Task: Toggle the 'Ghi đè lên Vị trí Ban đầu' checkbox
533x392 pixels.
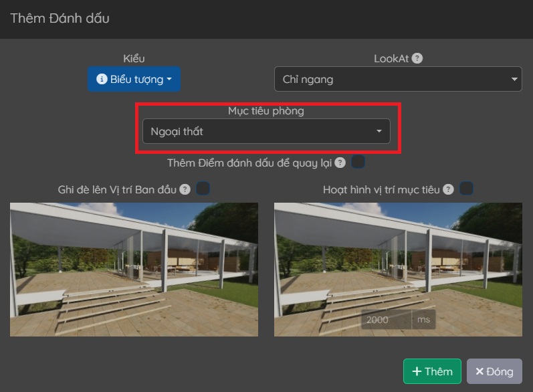Action: (x=203, y=189)
